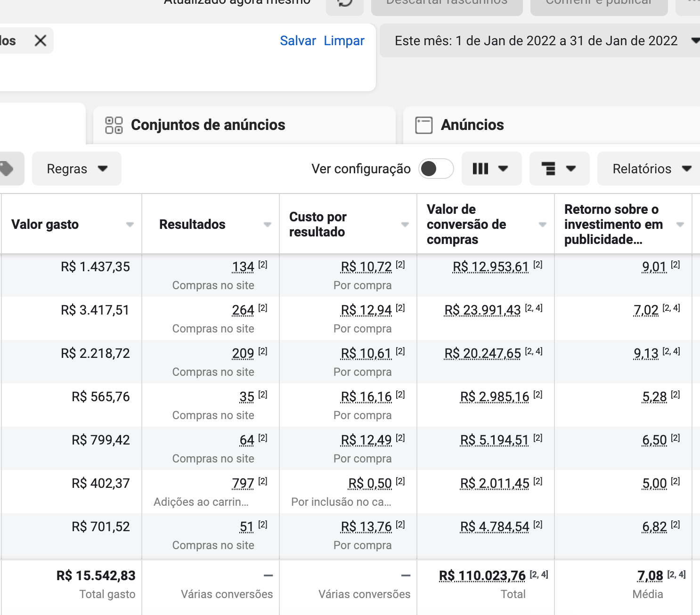Click the 797 add-to-cart results value
Image resolution: width=700 pixels, height=615 pixels.
[x=243, y=484]
